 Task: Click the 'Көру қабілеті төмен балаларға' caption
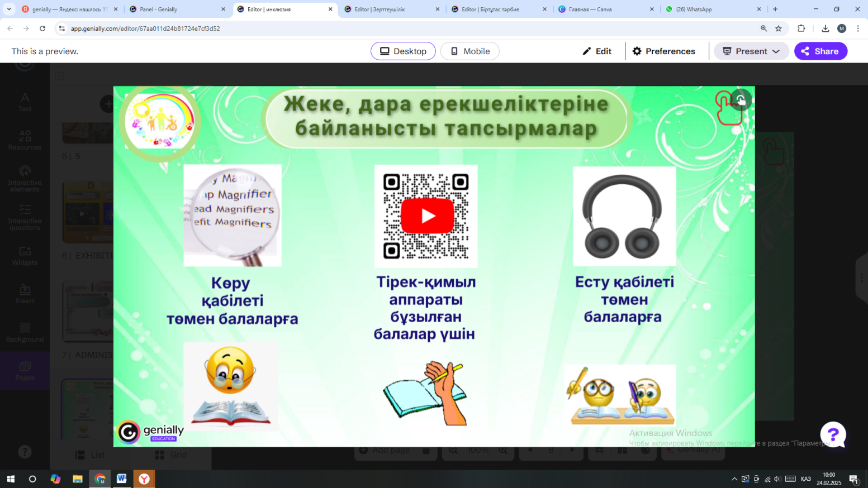point(233,301)
